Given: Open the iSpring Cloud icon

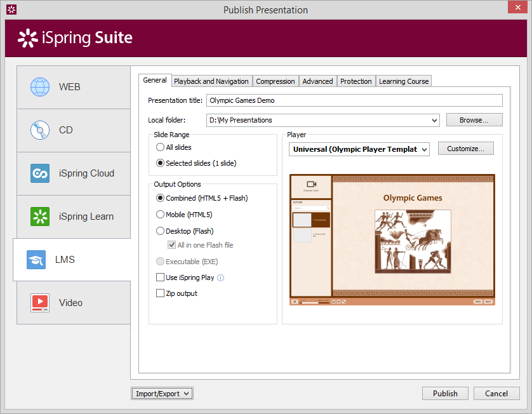Looking at the screenshot, I should coord(40,173).
